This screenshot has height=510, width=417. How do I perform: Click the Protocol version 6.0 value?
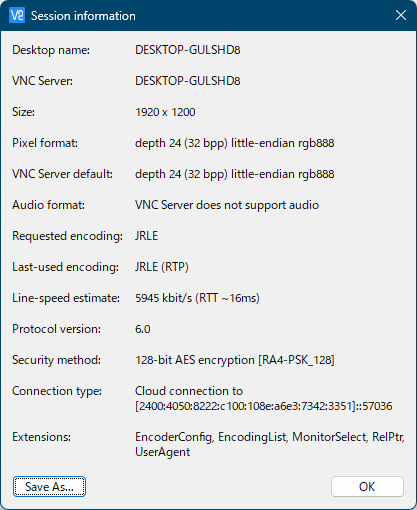pyautogui.click(x=143, y=329)
